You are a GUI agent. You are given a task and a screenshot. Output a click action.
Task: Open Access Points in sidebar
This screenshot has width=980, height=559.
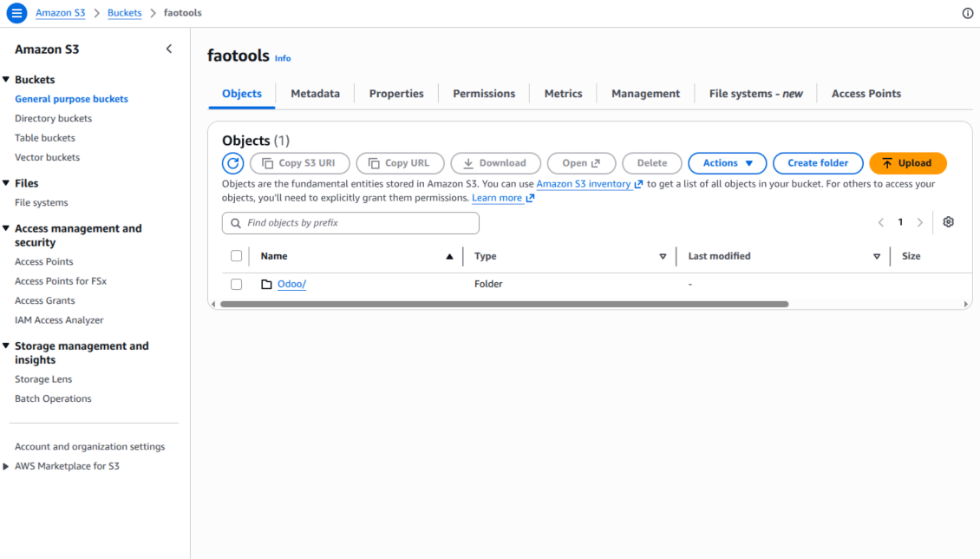pos(43,261)
